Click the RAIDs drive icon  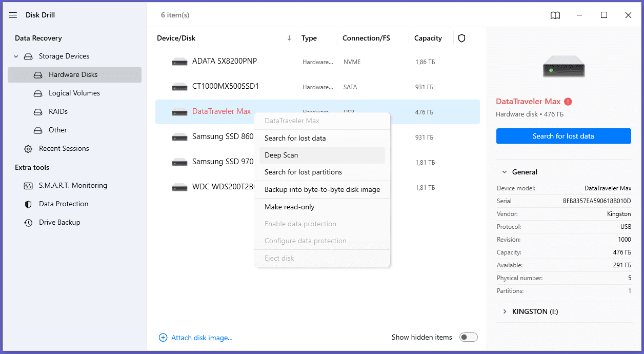click(x=38, y=112)
